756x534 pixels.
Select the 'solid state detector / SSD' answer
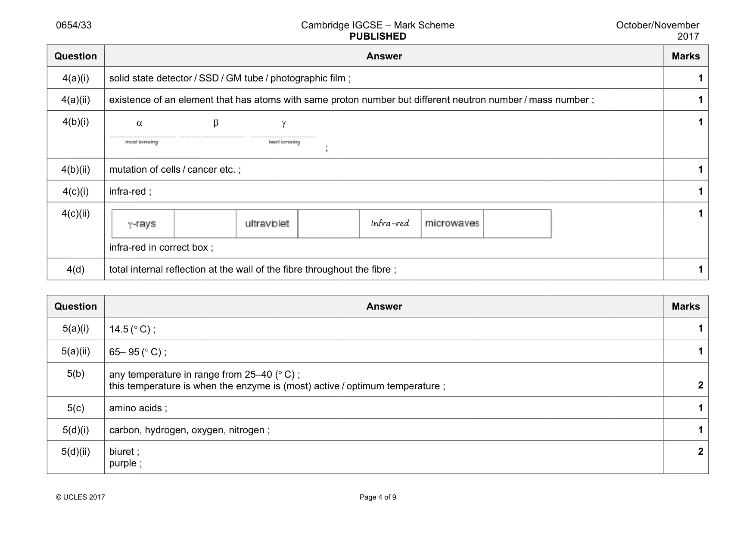coord(230,78)
